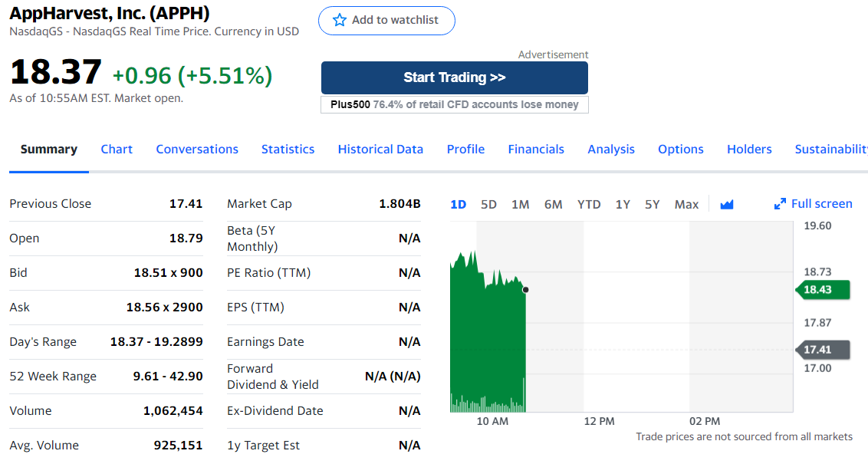Viewport: 868px width, 464px height.
Task: Show the Max chart range
Action: click(686, 204)
